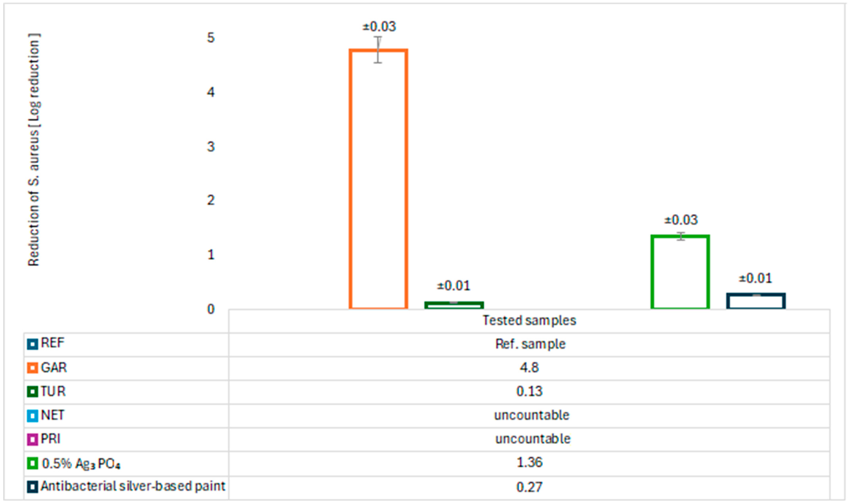The width and height of the screenshot is (848, 504).
Task: Select the dark green TUR legend marker
Action: pyautogui.click(x=32, y=392)
